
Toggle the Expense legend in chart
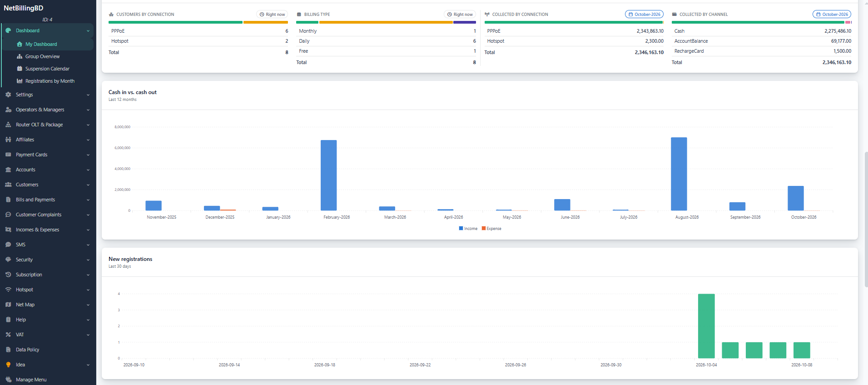click(491, 229)
